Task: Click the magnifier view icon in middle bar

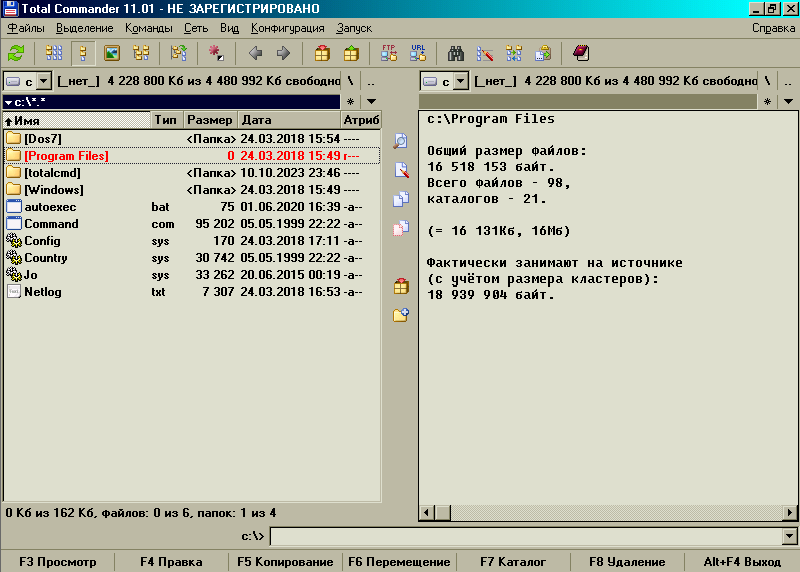Action: pos(401,141)
